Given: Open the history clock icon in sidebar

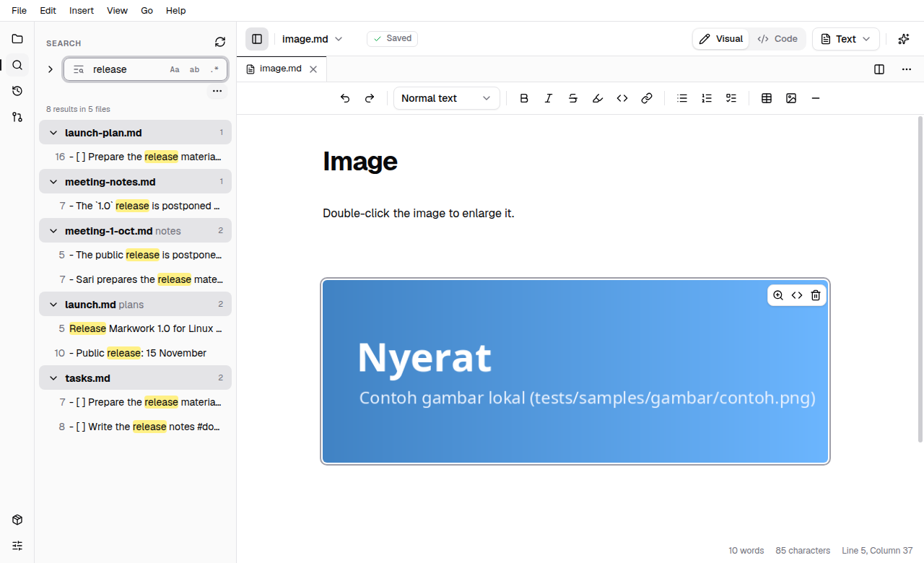Looking at the screenshot, I should [x=17, y=91].
